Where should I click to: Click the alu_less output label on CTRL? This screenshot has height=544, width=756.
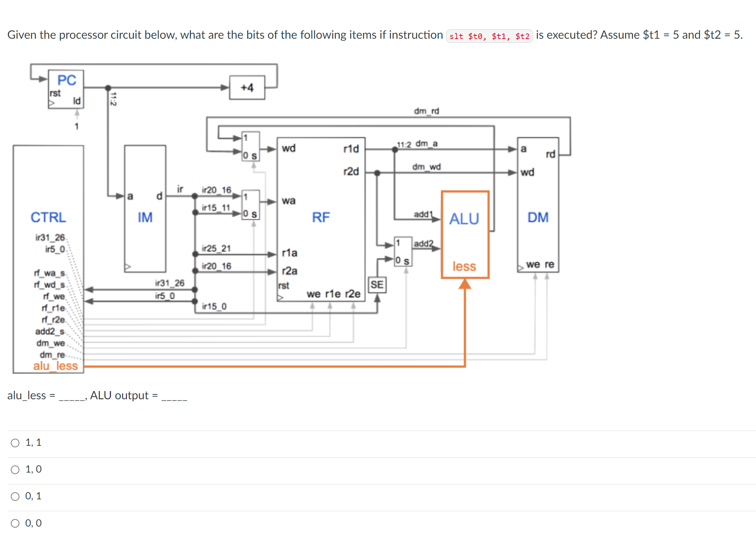point(56,367)
